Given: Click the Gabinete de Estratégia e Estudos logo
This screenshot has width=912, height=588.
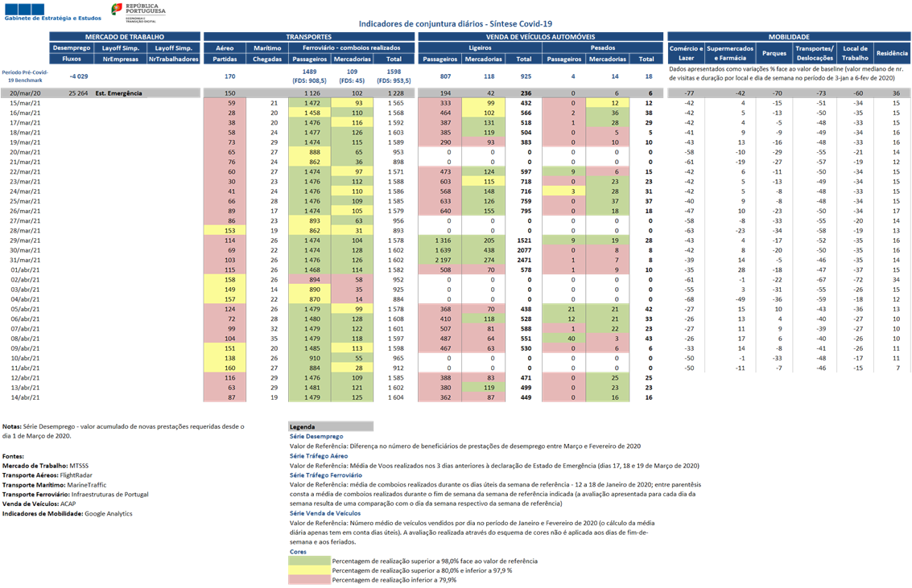Looking at the screenshot, I should (x=52, y=12).
